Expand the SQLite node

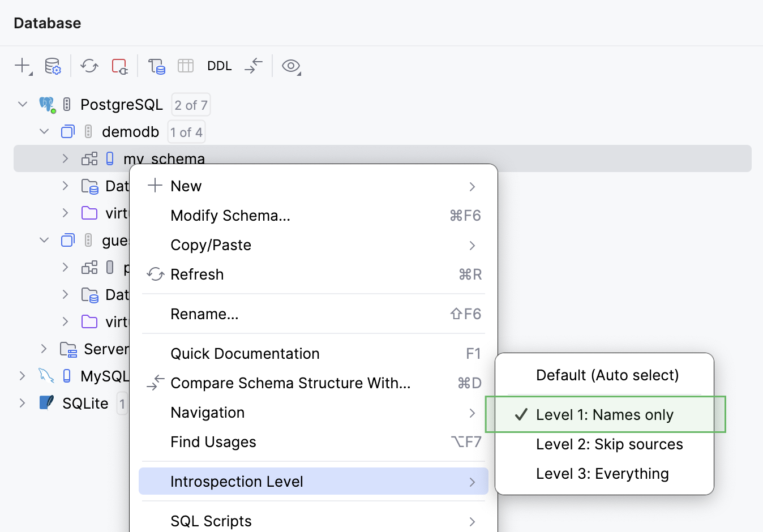pos(22,403)
